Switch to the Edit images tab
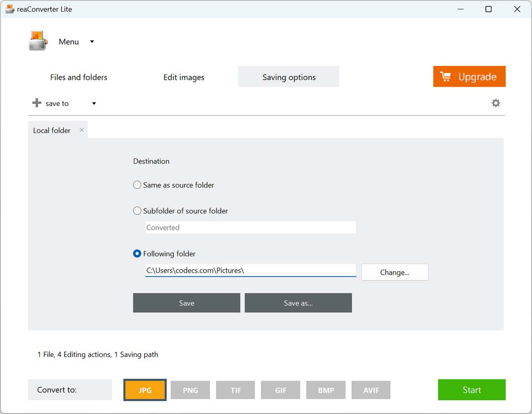The image size is (532, 414). point(184,77)
